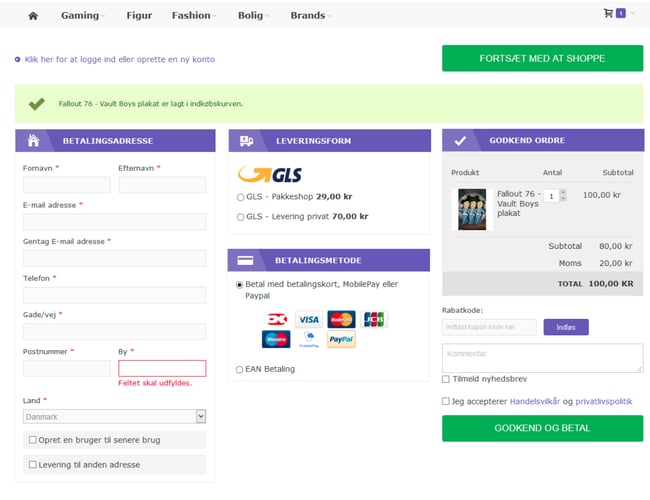Viewport: 650px width, 500px height.
Task: Go to the home page icon
Action: [33, 16]
